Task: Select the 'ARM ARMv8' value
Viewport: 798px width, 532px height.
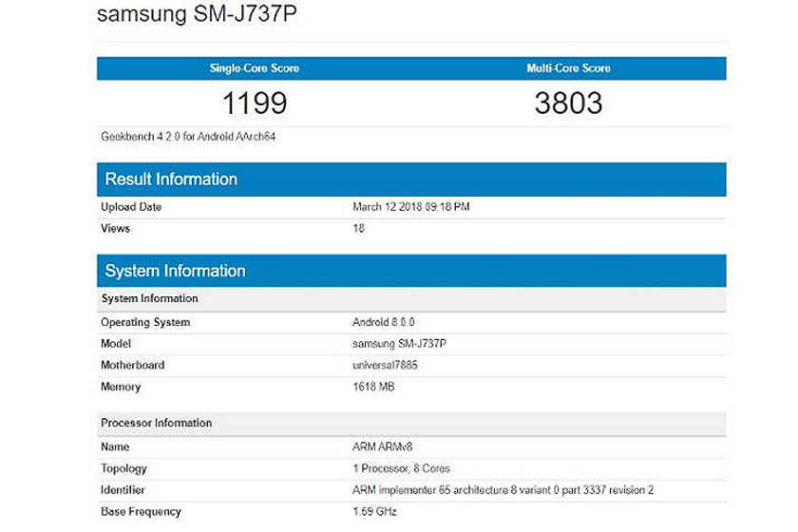Action: 382,447
